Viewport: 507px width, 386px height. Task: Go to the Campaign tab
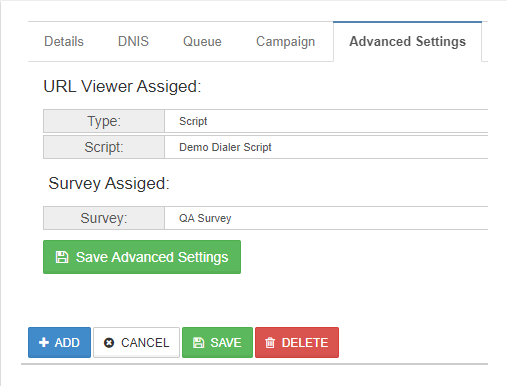(285, 42)
